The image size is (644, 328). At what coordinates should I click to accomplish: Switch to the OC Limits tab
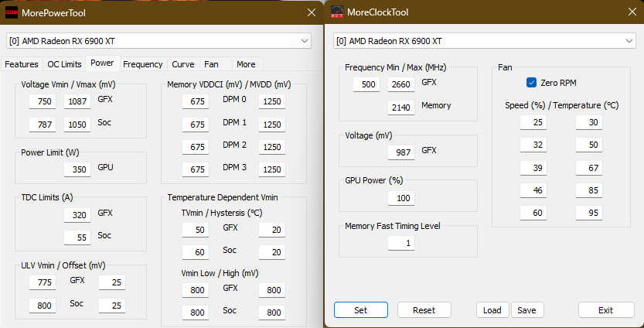coord(64,64)
